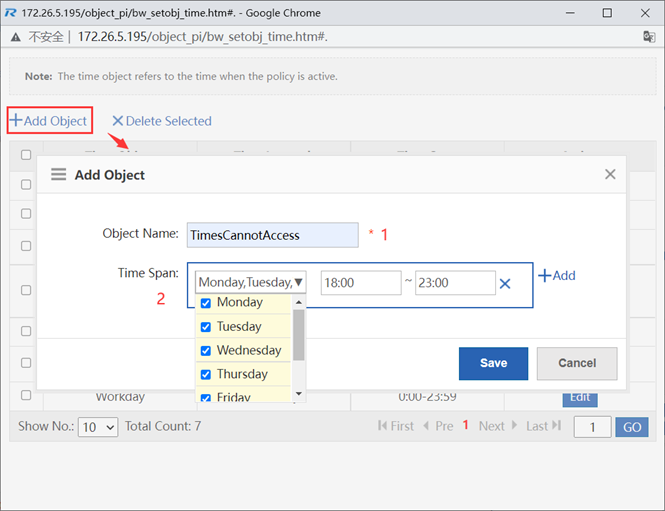Click the Add Object hamburger menu icon
This screenshot has width=665, height=511.
59,175
